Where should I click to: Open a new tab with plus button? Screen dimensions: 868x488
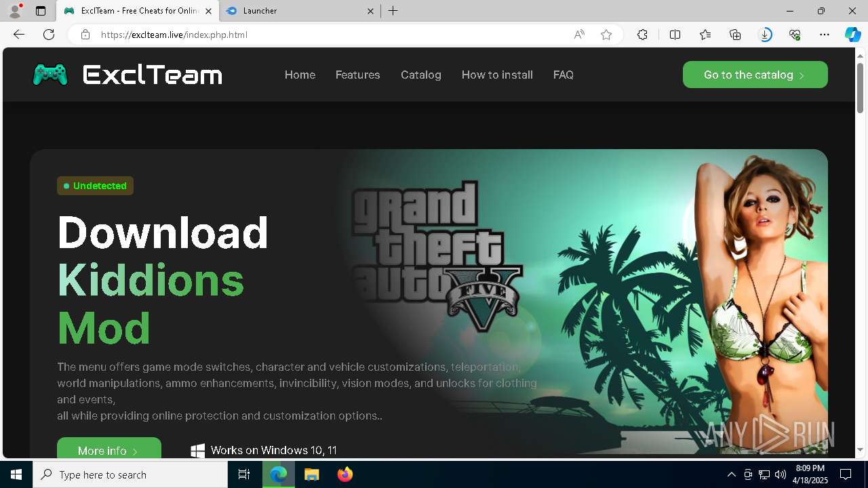coord(393,11)
